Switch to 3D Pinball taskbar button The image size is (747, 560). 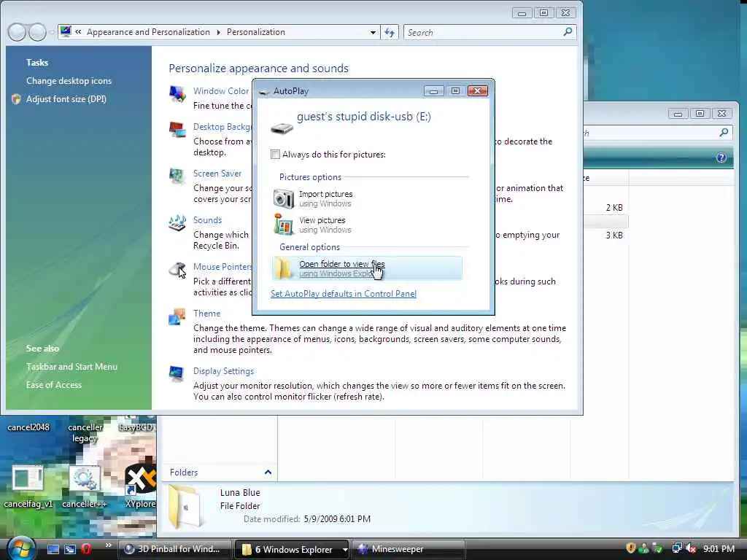pyautogui.click(x=174, y=549)
